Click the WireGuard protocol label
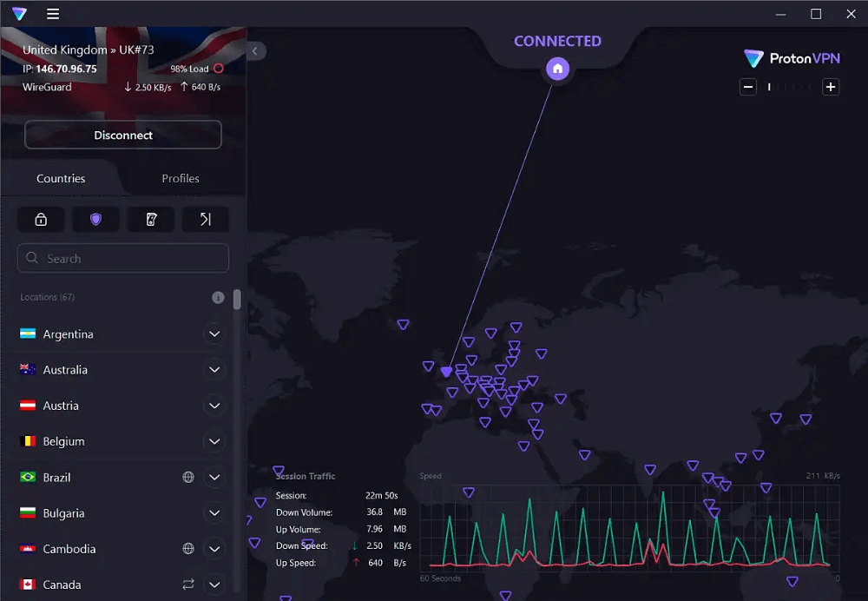868x601 pixels. pyautogui.click(x=47, y=87)
